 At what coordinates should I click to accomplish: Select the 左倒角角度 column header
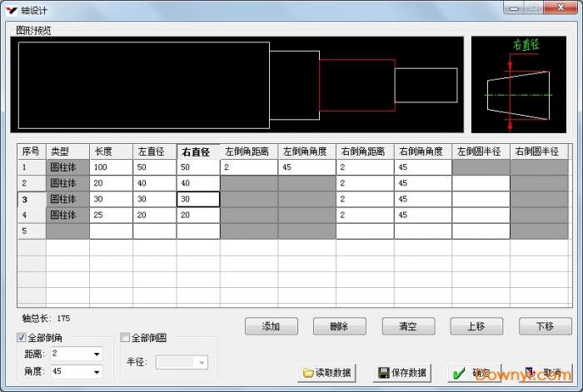coord(306,151)
